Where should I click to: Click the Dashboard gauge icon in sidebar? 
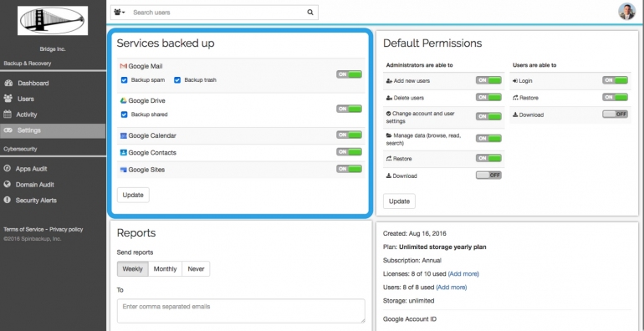click(8, 83)
